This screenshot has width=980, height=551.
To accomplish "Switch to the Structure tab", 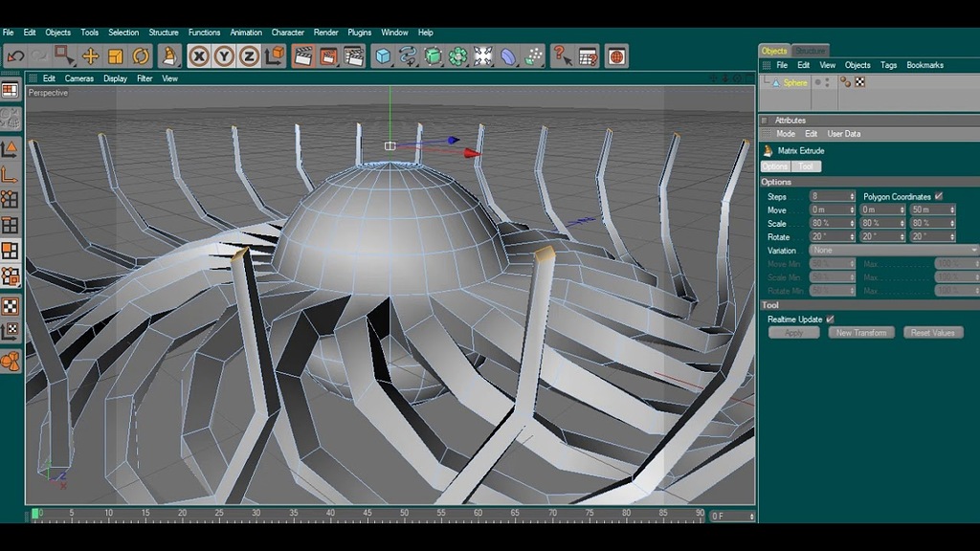I will pos(810,51).
